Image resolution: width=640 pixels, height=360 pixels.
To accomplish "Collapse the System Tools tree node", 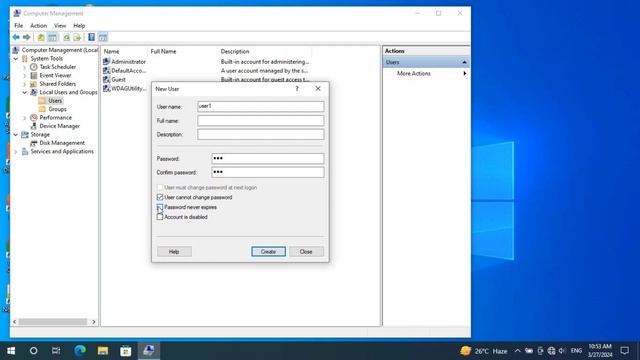I will click(16, 59).
